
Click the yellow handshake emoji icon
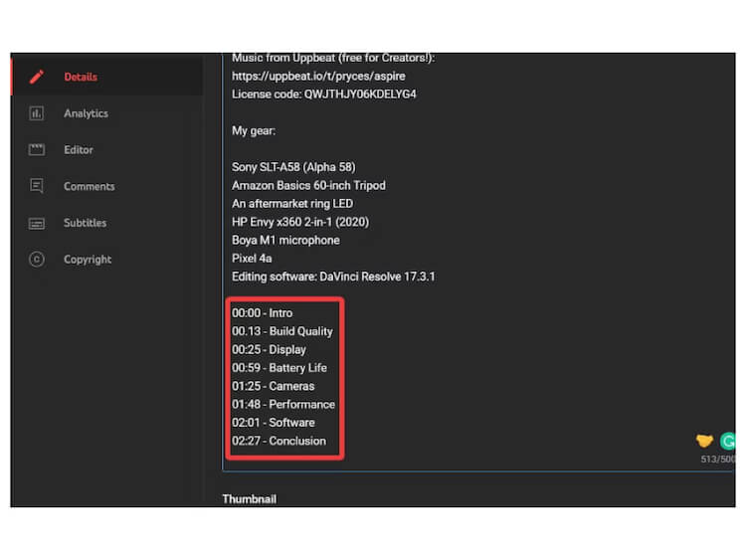coord(704,441)
